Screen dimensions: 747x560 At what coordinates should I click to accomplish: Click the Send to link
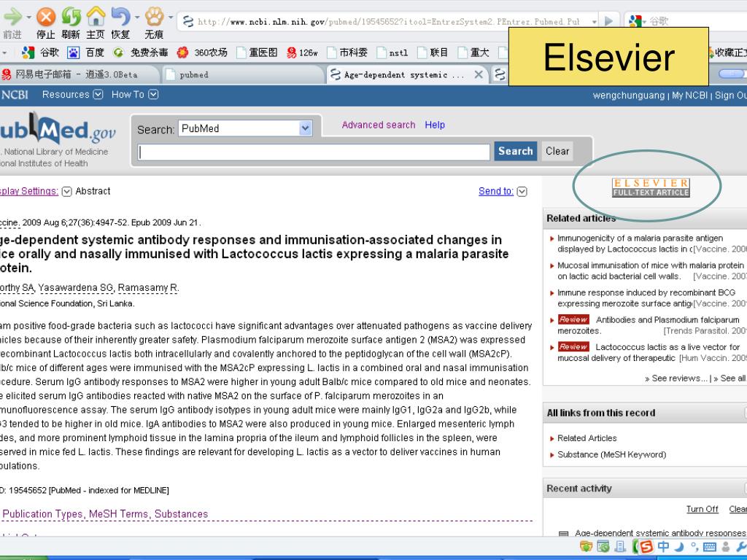click(x=495, y=192)
